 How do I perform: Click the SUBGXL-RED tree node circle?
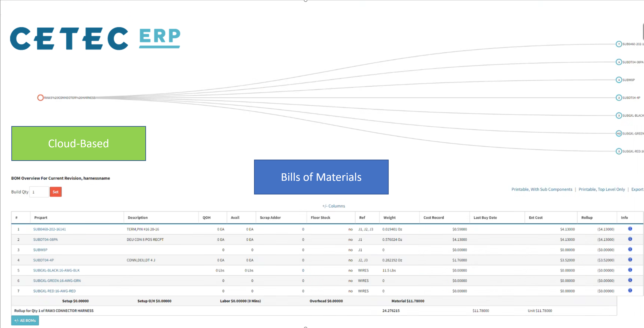click(619, 151)
